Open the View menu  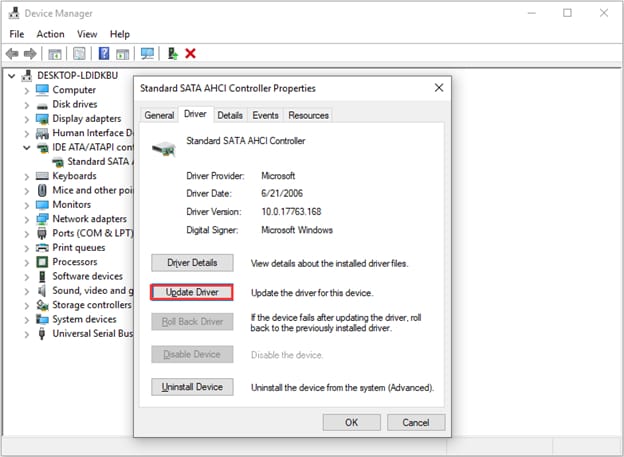coord(87,34)
